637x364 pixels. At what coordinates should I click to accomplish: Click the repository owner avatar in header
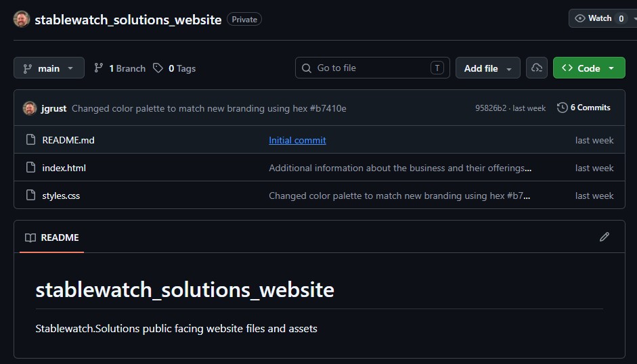pos(21,19)
